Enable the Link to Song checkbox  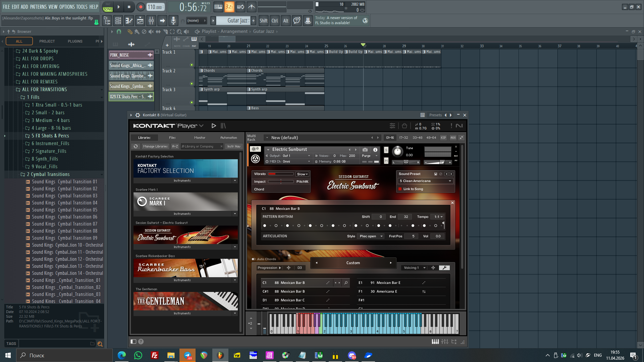tap(400, 189)
